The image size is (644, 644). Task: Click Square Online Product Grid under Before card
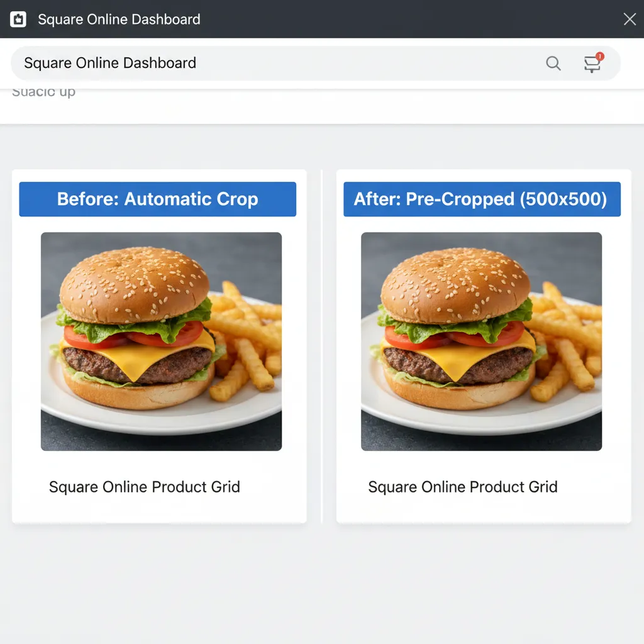145,487
